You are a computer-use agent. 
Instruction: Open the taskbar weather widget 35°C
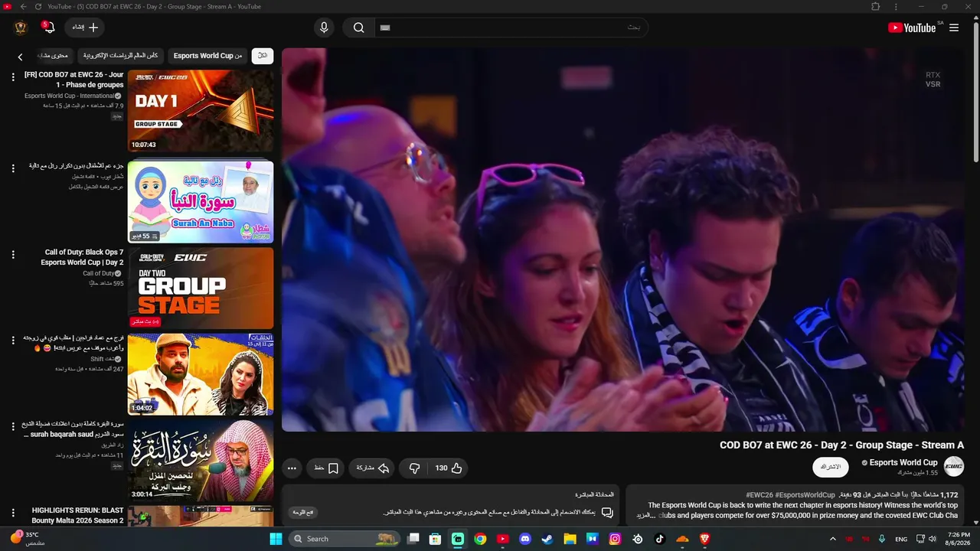tap(29, 539)
